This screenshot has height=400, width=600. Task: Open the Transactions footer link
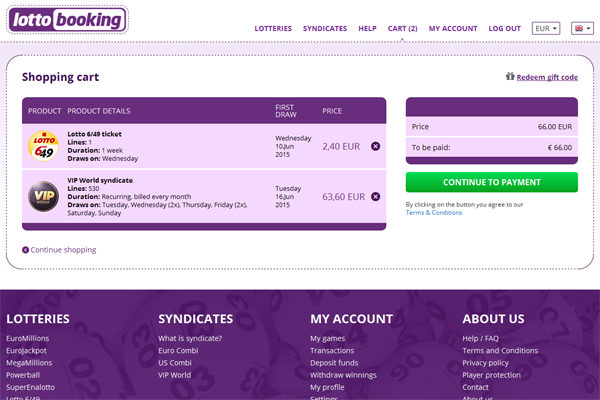tap(332, 351)
